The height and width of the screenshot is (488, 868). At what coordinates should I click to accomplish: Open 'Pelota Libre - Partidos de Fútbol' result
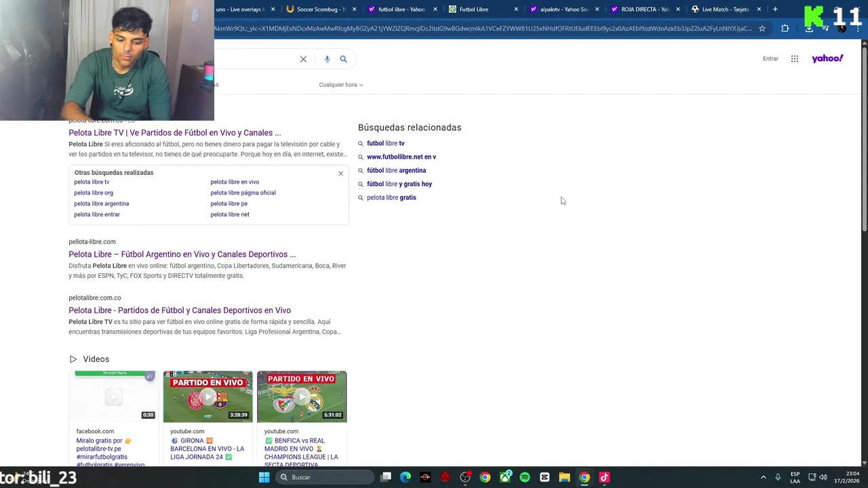point(180,310)
